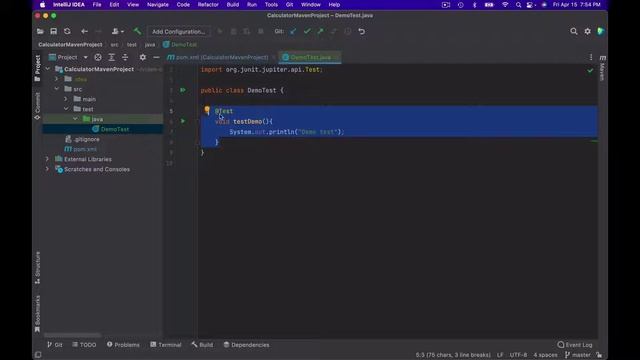Open the Maven tool window stripe

pyautogui.click(x=602, y=68)
